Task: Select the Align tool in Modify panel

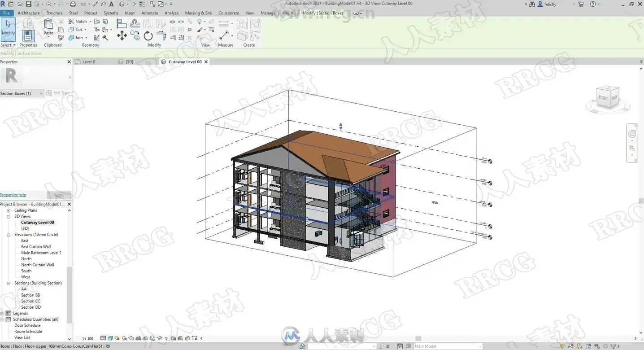Action: [122, 23]
